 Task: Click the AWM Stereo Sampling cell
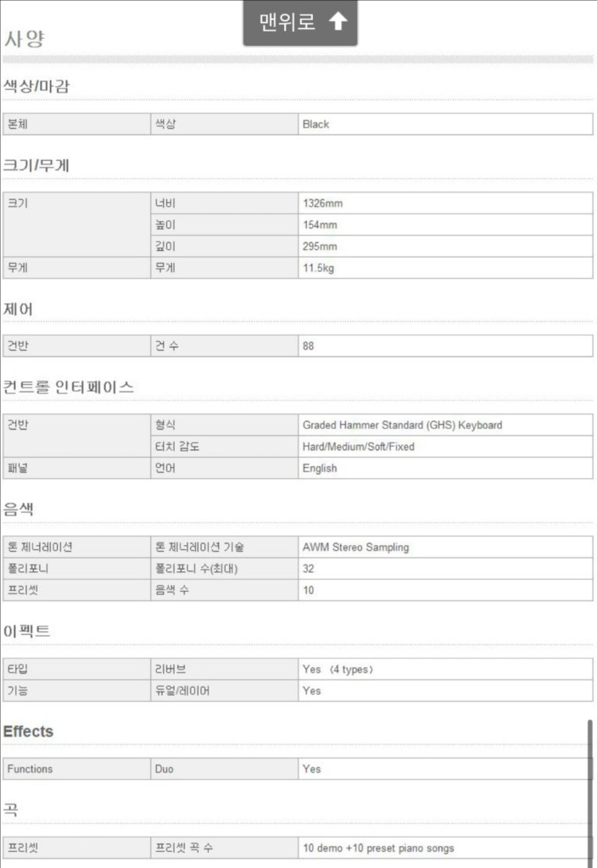tap(355, 547)
